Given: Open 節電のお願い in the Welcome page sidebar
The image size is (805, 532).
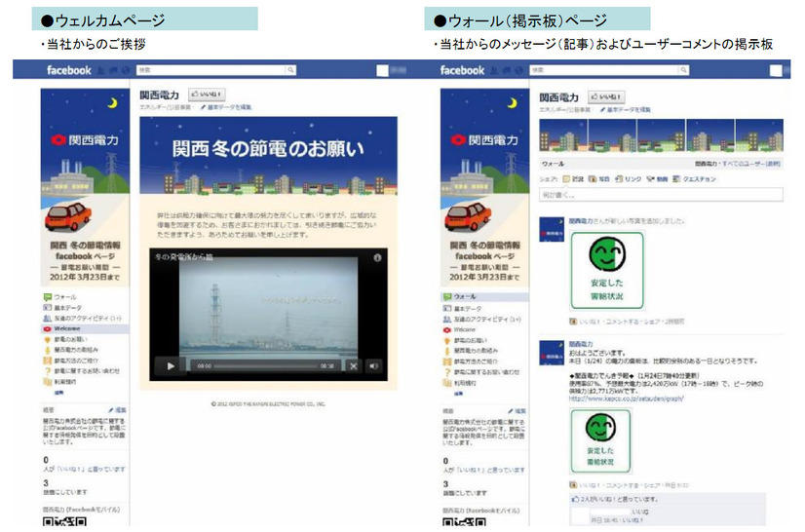Looking at the screenshot, I should point(65,339).
